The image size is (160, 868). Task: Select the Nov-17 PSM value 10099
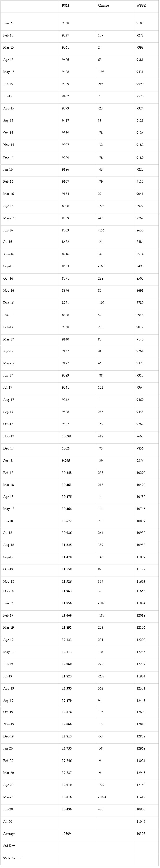coord(66,437)
